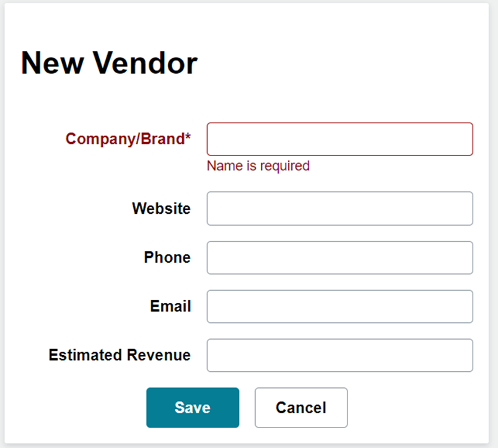Click the Email label text

coord(170,306)
